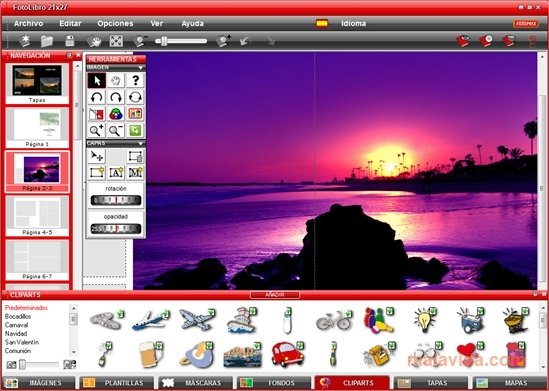Select the arrow pointer tool in Herramientas
The width and height of the screenshot is (549, 391).
(x=97, y=81)
